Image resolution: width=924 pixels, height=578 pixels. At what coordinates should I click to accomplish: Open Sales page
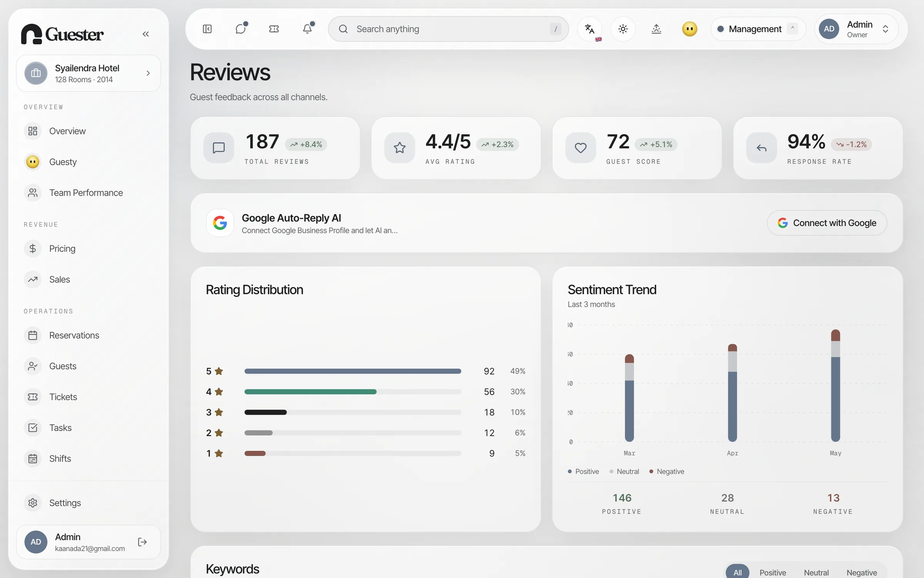pos(89,279)
